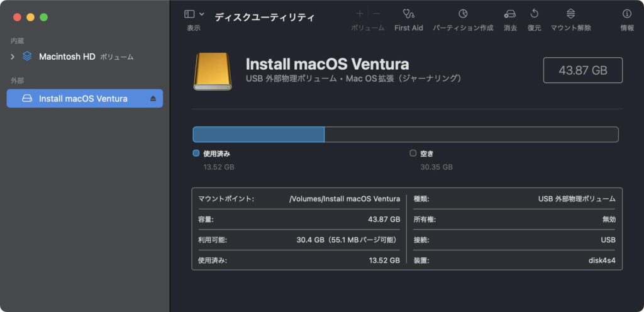Add a volume with the plus icon
The image size is (644, 312).
pos(359,14)
